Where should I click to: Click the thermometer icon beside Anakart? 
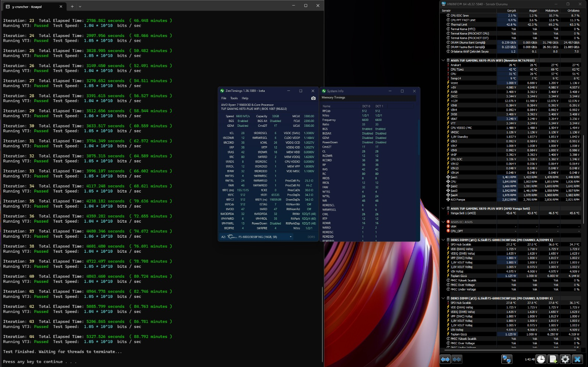click(x=448, y=65)
